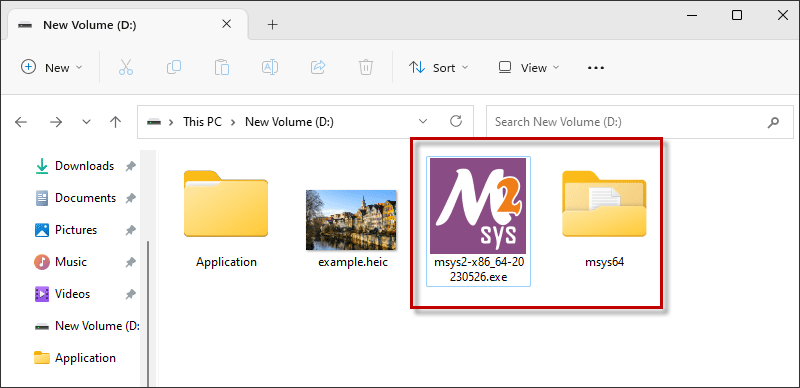This screenshot has height=388, width=800.
Task: Open Application in navigation pane
Action: pyautogui.click(x=74, y=358)
